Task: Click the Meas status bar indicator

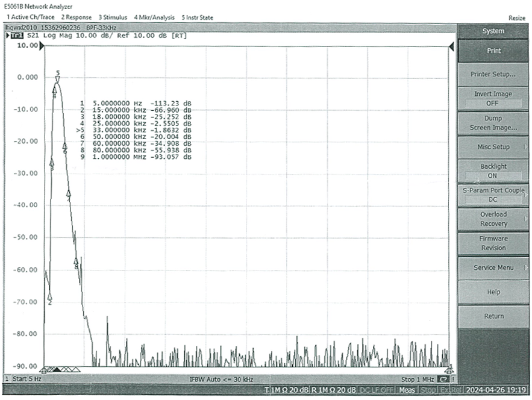Action: [407, 390]
